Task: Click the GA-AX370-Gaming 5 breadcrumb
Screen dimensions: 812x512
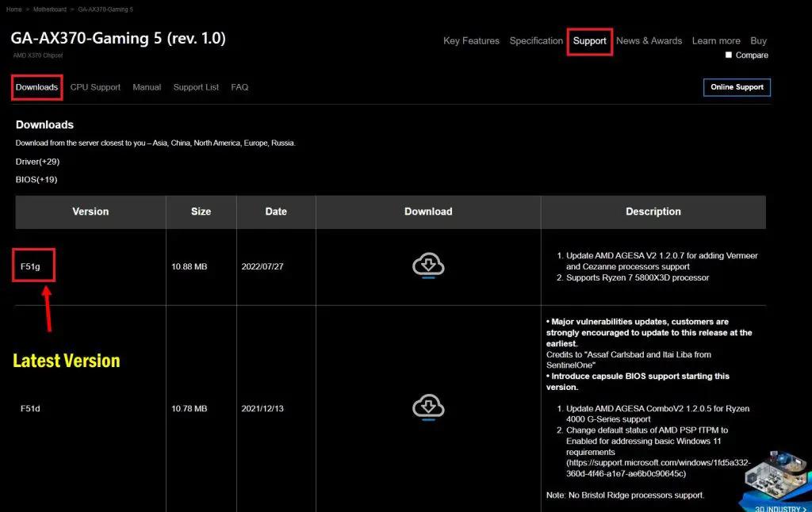Action: pyautogui.click(x=105, y=10)
